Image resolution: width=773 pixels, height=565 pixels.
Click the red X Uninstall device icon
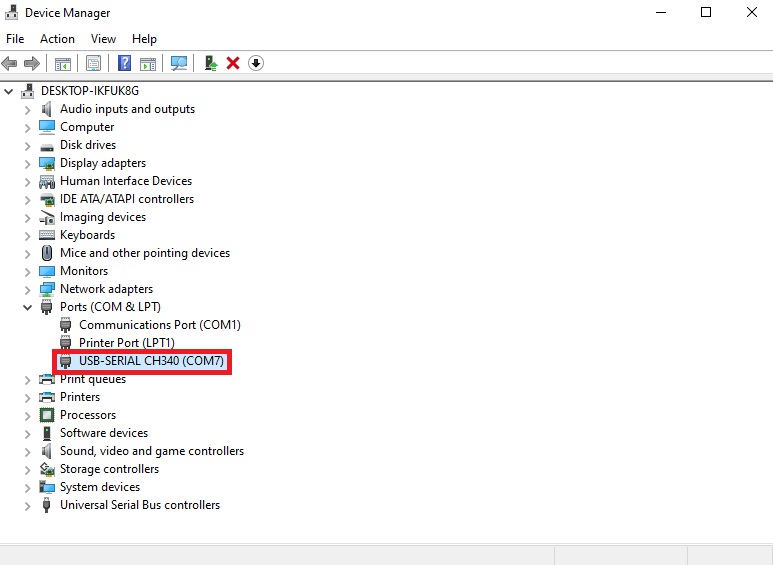[233, 63]
